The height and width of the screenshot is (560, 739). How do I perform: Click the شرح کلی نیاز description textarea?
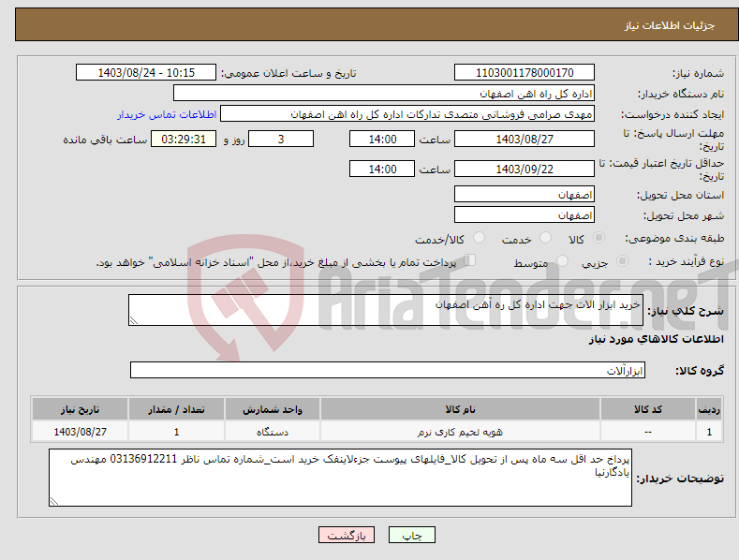coord(386,310)
